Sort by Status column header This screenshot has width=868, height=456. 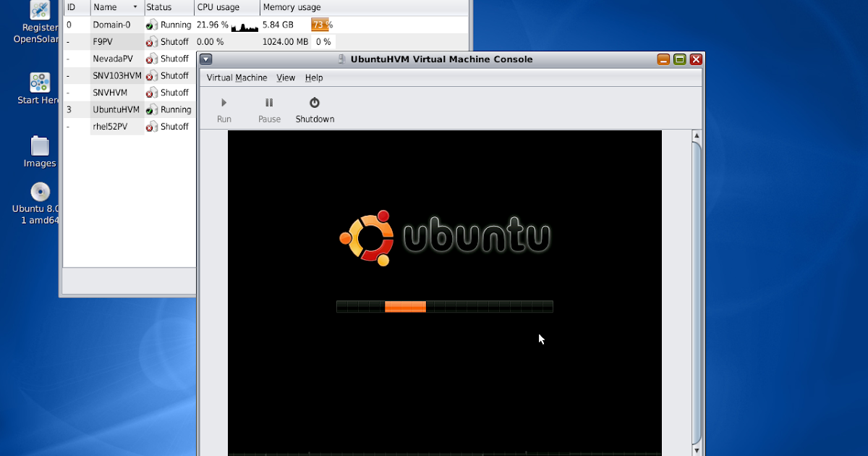coord(169,7)
